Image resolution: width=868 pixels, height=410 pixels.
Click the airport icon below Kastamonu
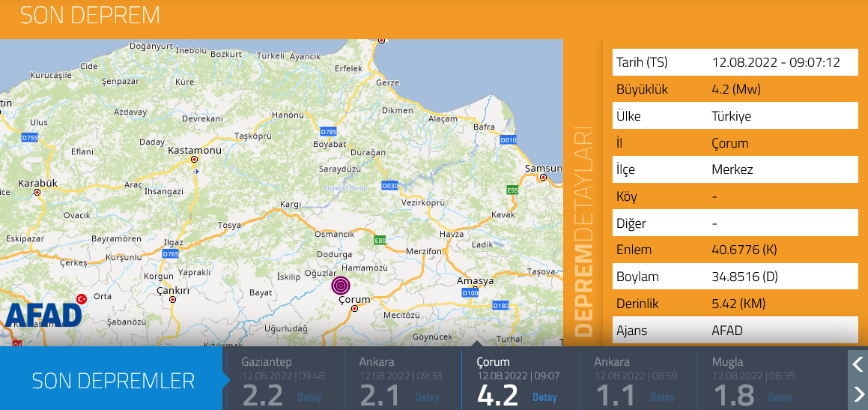196,171
